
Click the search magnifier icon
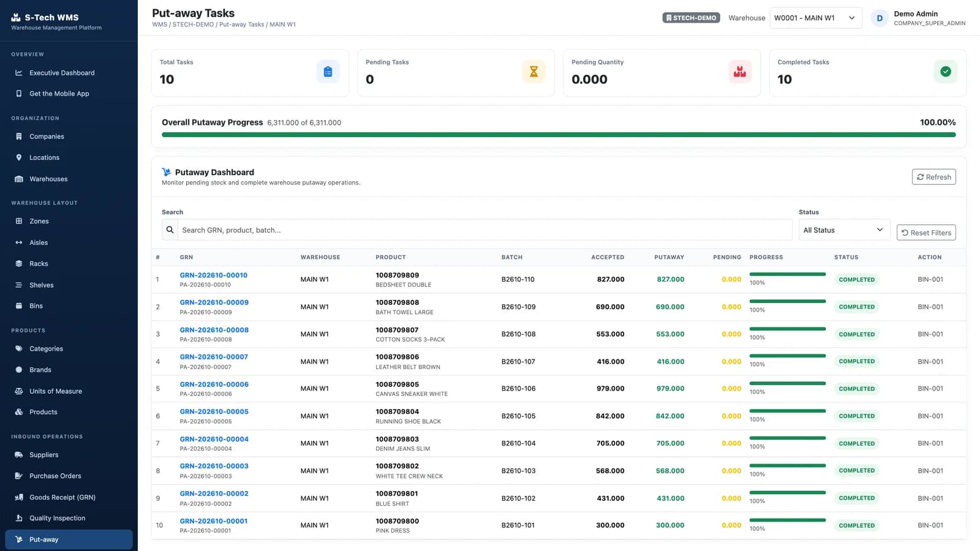click(170, 230)
